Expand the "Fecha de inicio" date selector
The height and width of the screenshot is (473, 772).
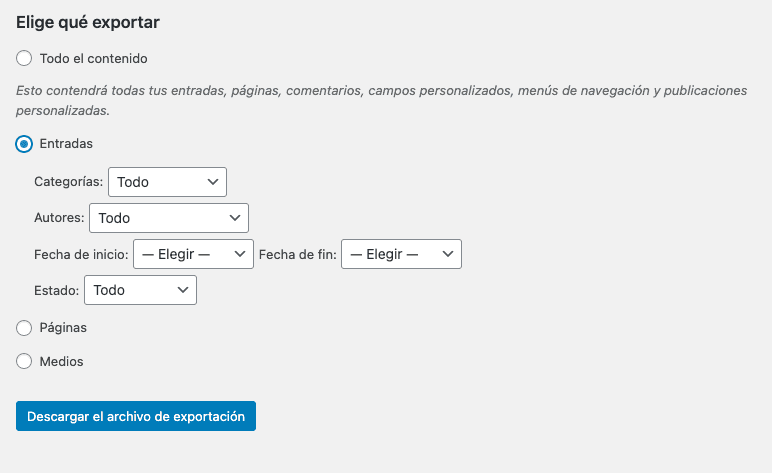(x=193, y=254)
